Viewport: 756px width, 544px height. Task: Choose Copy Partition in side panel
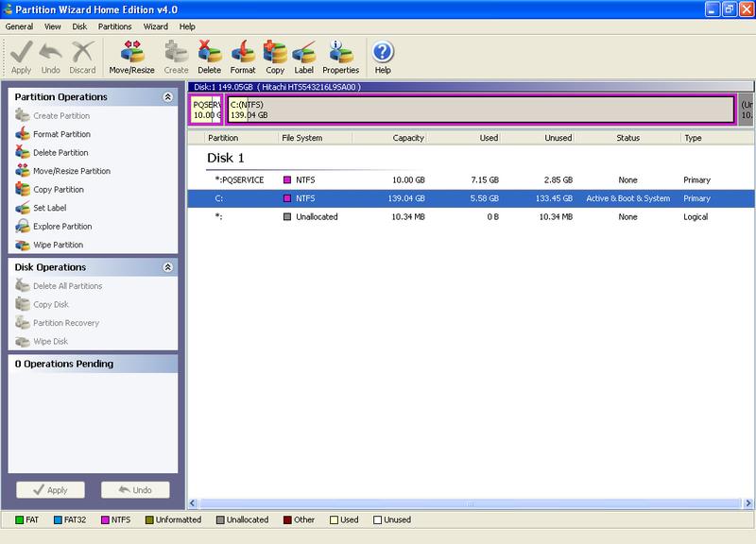[x=50, y=190]
